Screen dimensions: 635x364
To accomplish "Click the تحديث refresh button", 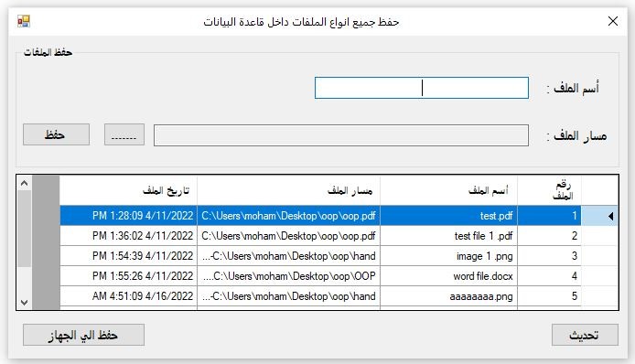I will point(585,335).
